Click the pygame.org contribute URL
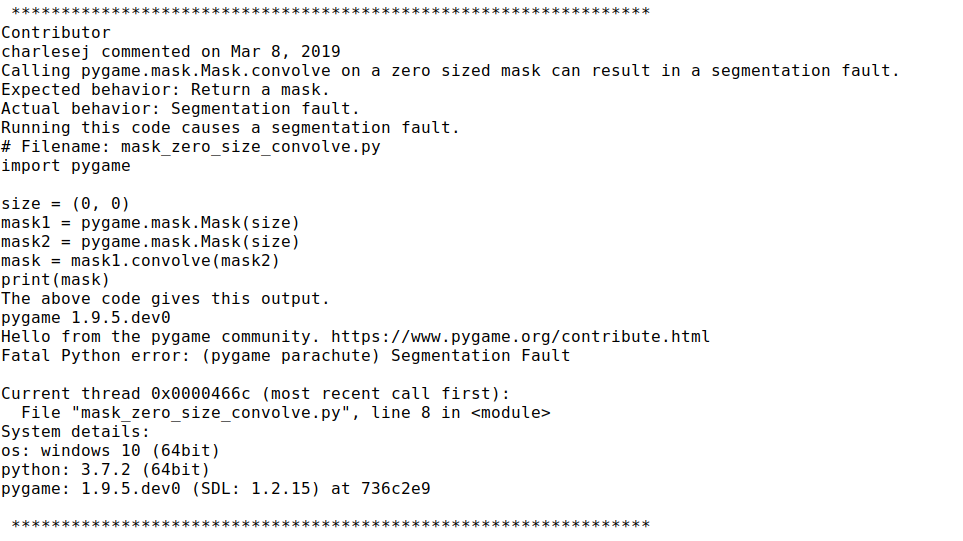This screenshot has height=541, width=963. point(520,337)
